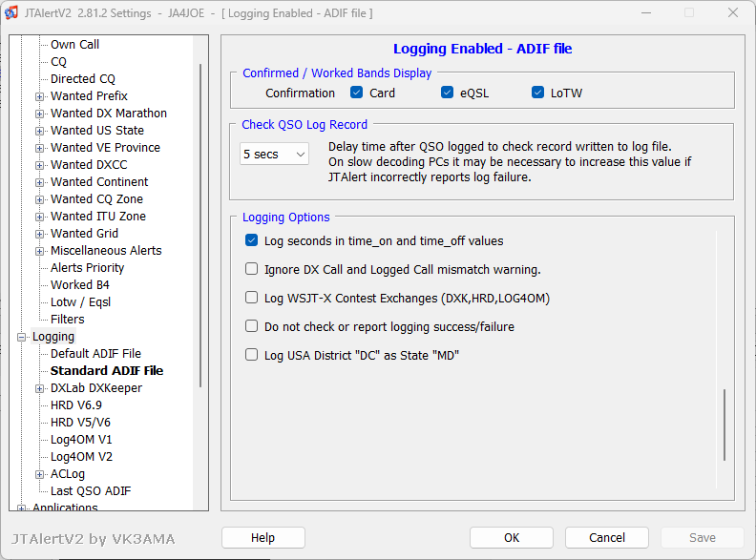Toggle the eQSL confirmation checkbox
Image resolution: width=756 pixels, height=560 pixels.
(447, 93)
